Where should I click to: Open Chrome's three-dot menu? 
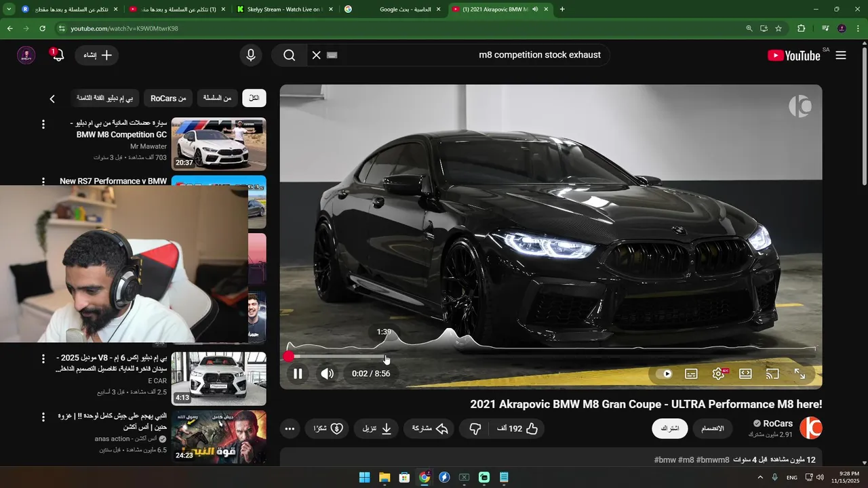click(x=858, y=28)
